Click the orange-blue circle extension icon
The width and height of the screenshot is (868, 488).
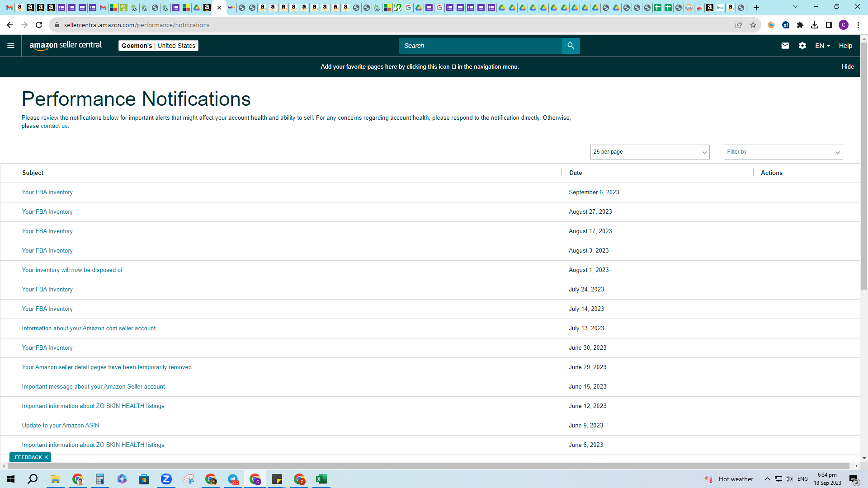[771, 25]
